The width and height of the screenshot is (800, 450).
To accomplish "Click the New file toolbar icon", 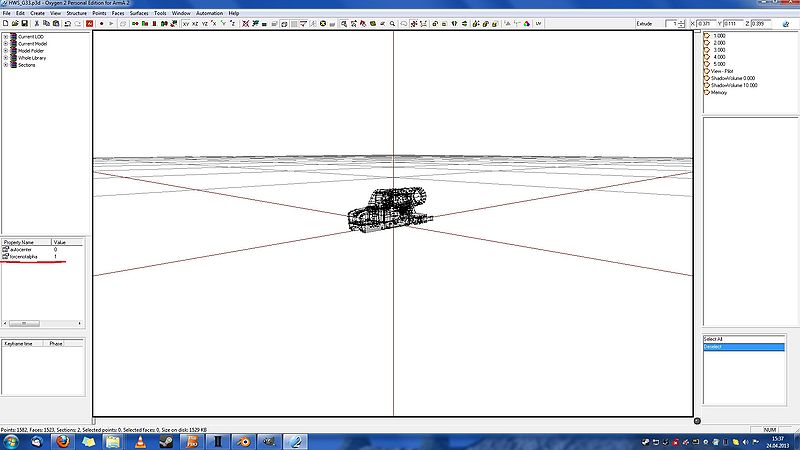I will coord(6,22).
